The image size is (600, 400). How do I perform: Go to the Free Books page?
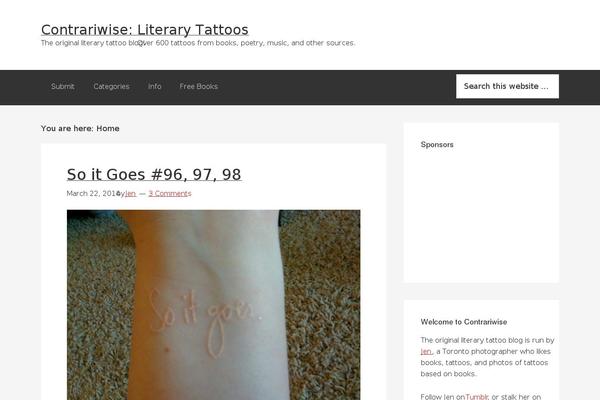pyautogui.click(x=199, y=87)
